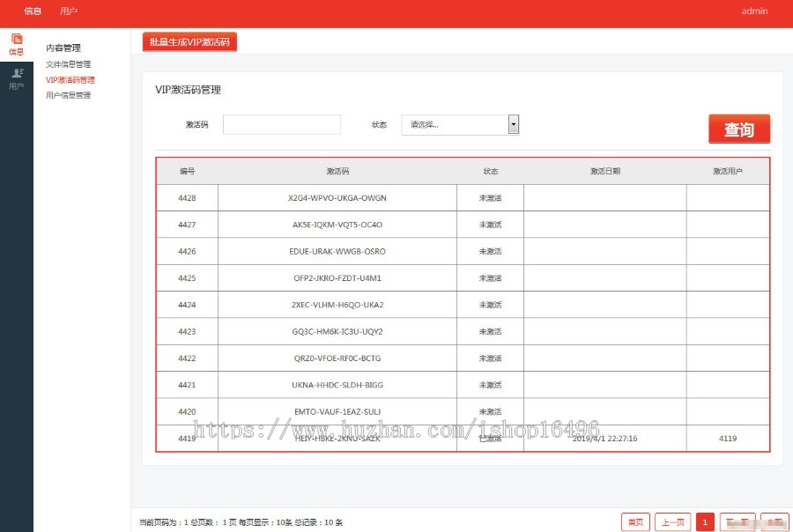Click inside the 激活码 input box

282,124
